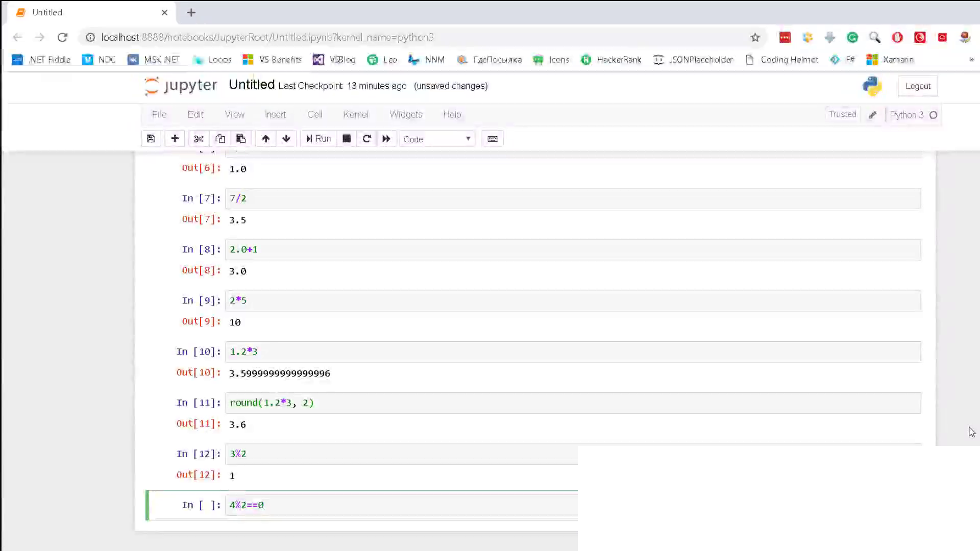Open the Cell menu
980x551 pixels.
(x=314, y=114)
